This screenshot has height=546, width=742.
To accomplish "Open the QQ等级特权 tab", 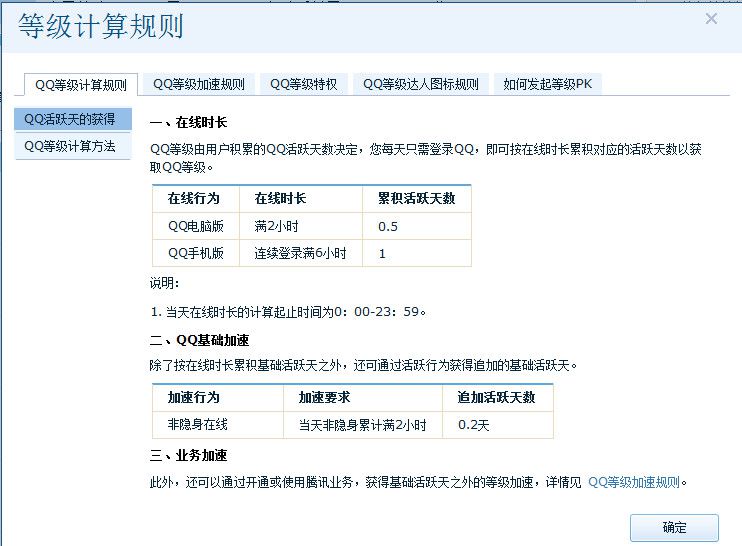I will 303,84.
